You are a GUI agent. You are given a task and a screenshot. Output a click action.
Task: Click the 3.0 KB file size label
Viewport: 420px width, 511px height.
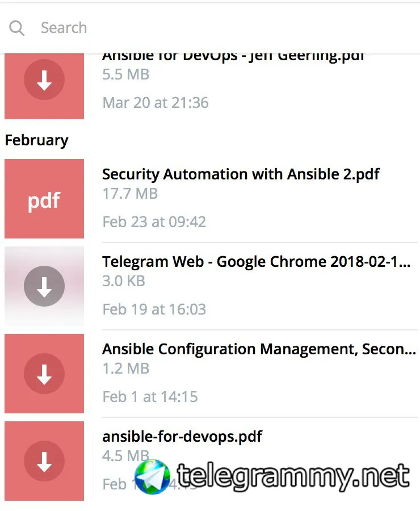(124, 281)
